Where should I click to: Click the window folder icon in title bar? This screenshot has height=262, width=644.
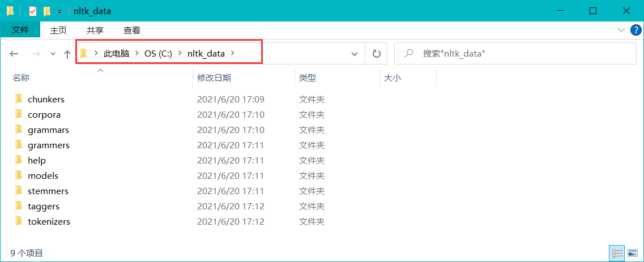[x=10, y=11]
